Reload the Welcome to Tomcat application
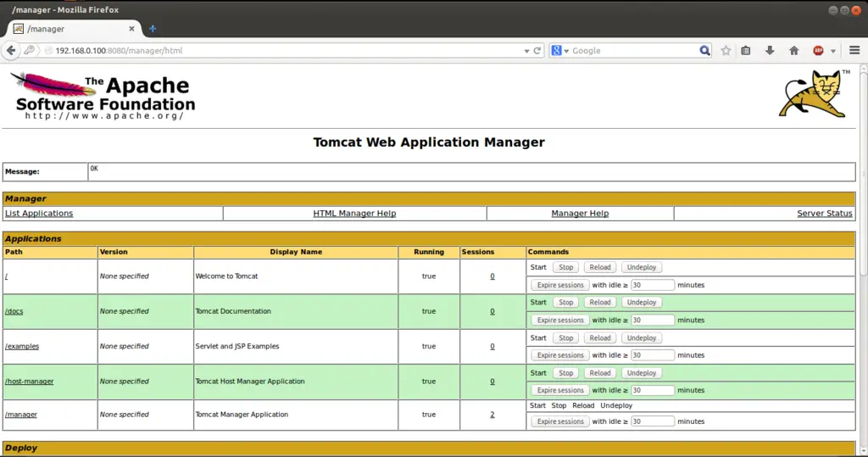Image resolution: width=868 pixels, height=457 pixels. pos(599,267)
